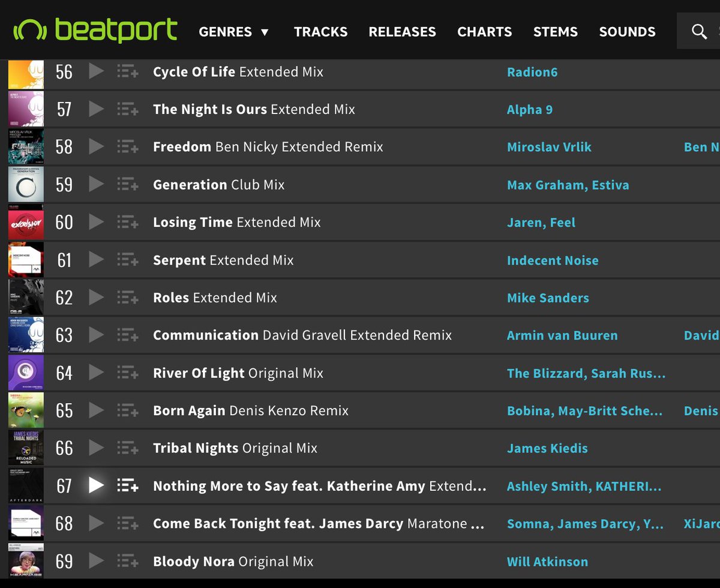Screen dimensions: 720x588
Task: Open Jaren artist link
Action: coord(526,223)
